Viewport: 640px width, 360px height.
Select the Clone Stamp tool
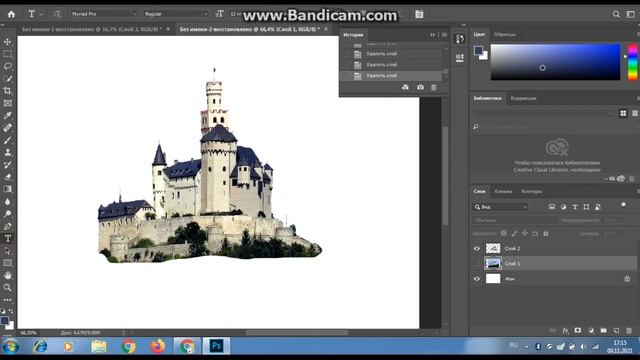point(7,152)
